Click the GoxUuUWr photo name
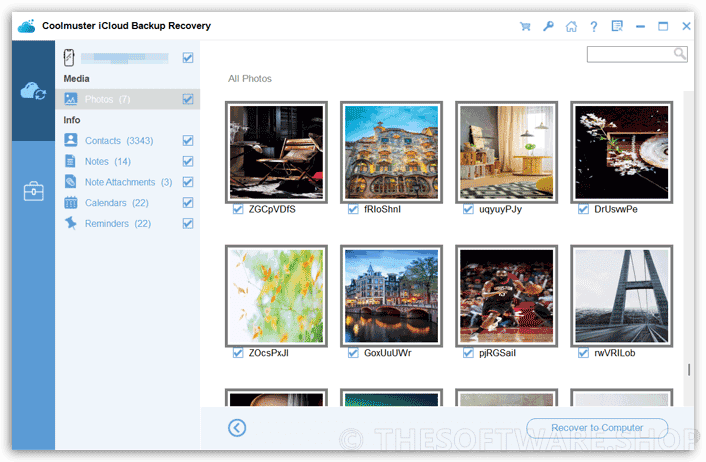The width and height of the screenshot is (706, 462). pos(388,353)
